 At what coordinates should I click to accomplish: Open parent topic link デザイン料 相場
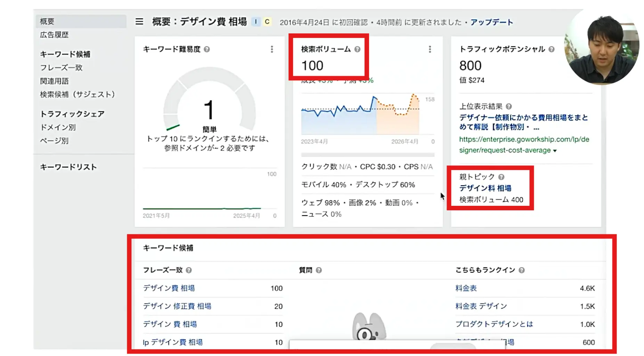(485, 188)
